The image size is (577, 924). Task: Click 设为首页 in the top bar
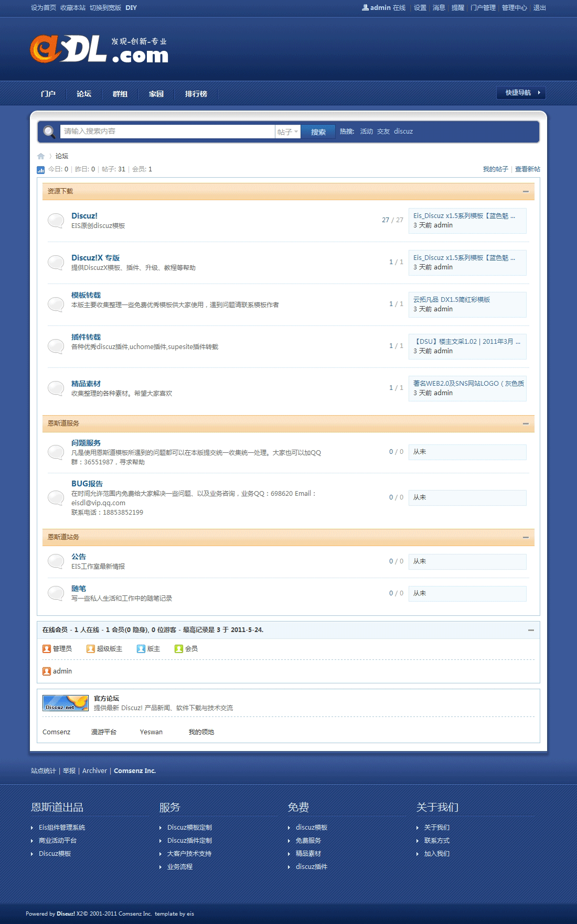point(44,8)
